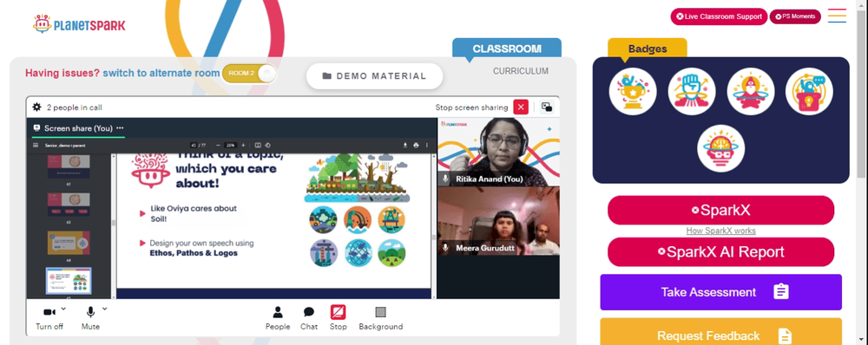Rotate the PDF page counterclockwise

click(x=267, y=145)
